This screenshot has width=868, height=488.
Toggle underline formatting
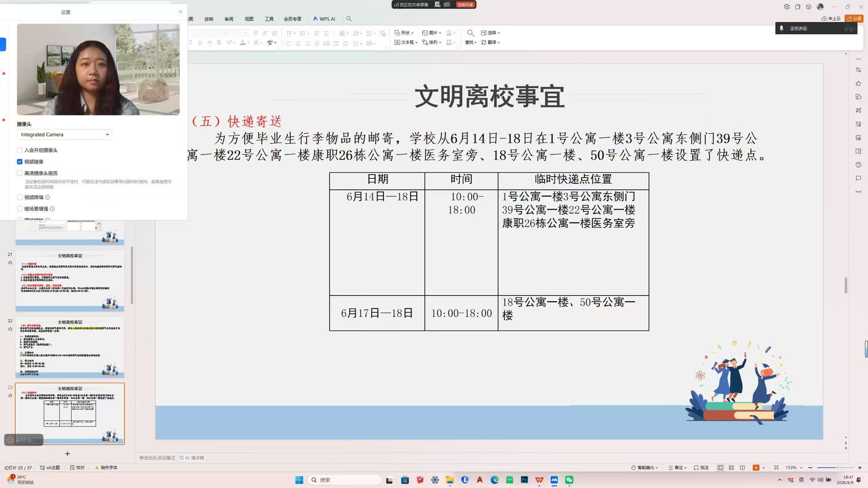[200, 42]
